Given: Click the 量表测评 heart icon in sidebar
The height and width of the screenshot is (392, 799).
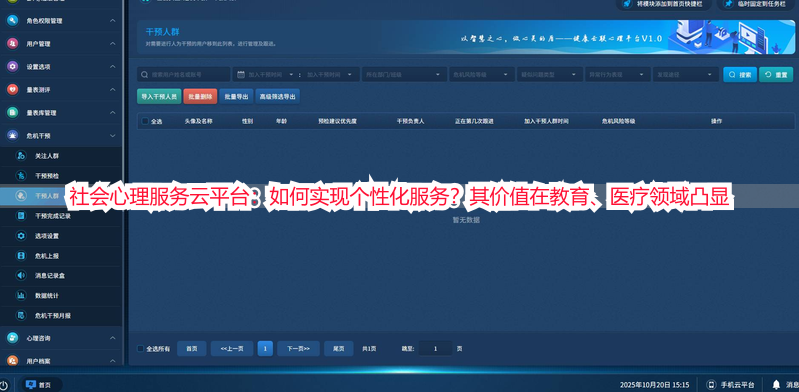Looking at the screenshot, I should point(13,90).
